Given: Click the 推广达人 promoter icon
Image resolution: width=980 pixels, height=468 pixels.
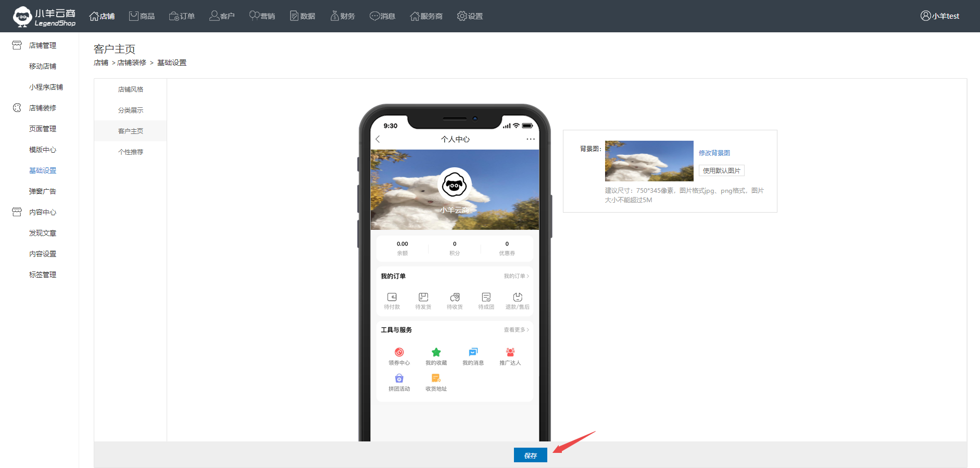Looking at the screenshot, I should (510, 352).
